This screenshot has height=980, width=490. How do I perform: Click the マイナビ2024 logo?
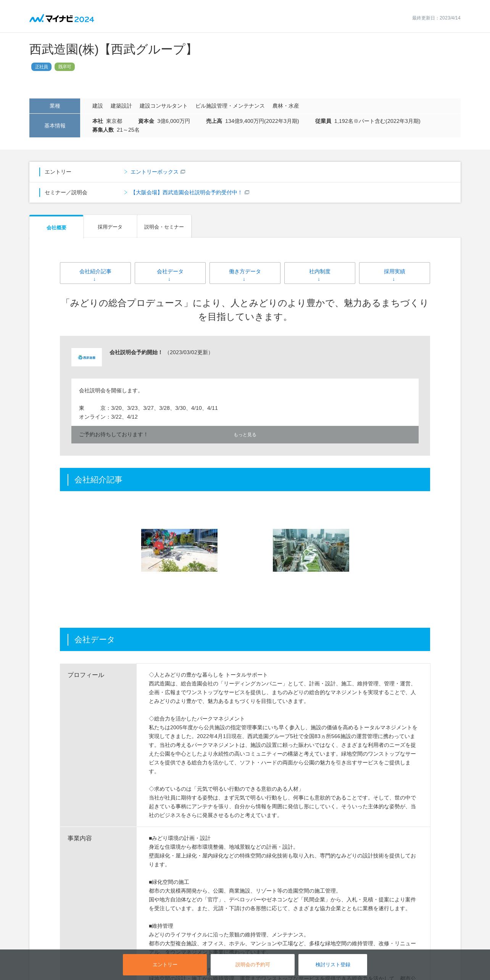click(62, 19)
